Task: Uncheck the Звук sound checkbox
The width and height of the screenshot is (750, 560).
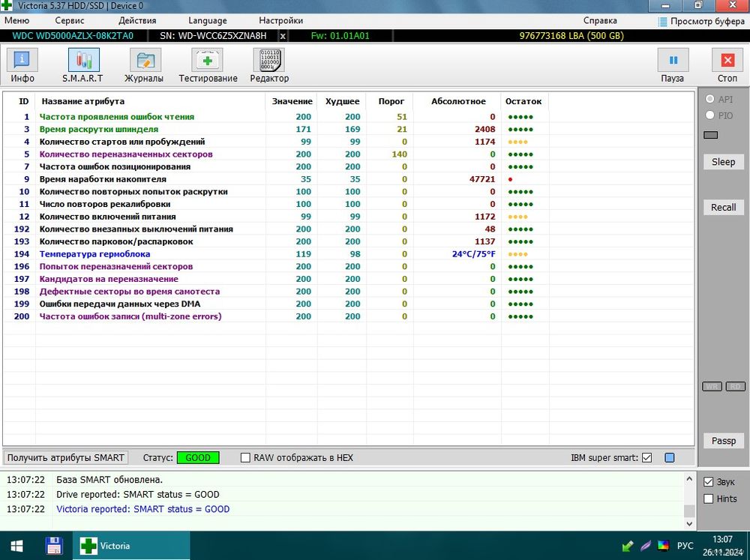Action: click(x=709, y=482)
